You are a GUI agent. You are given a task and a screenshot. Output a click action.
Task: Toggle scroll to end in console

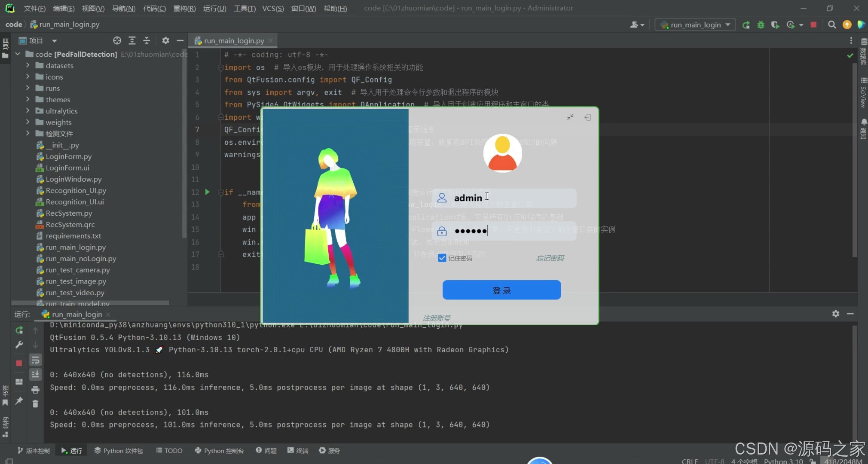35,375
